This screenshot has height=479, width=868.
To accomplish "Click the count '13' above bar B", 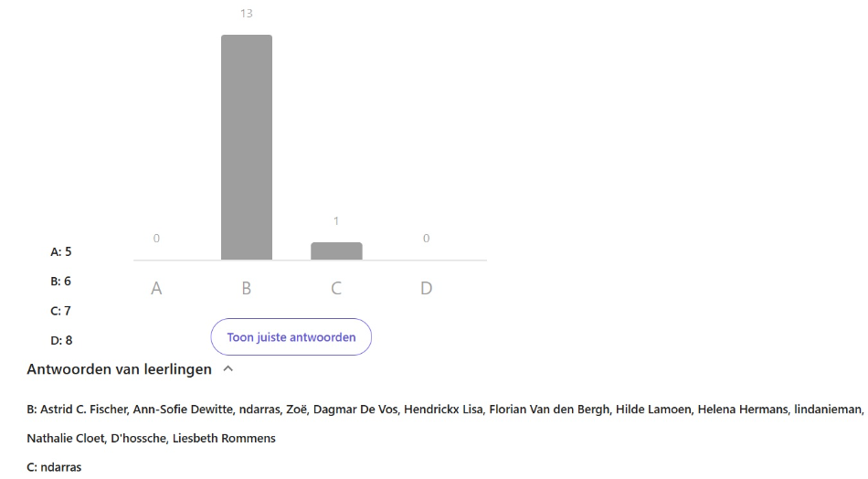I will pos(246,14).
